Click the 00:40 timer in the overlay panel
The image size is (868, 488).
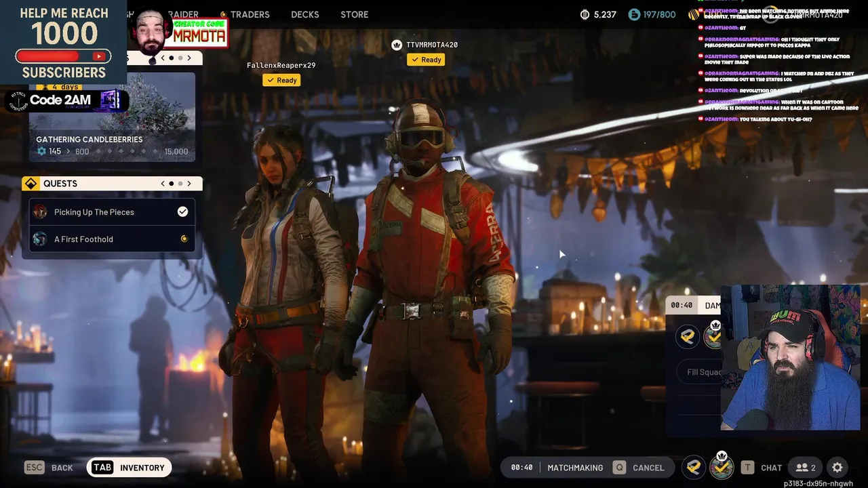tap(682, 306)
